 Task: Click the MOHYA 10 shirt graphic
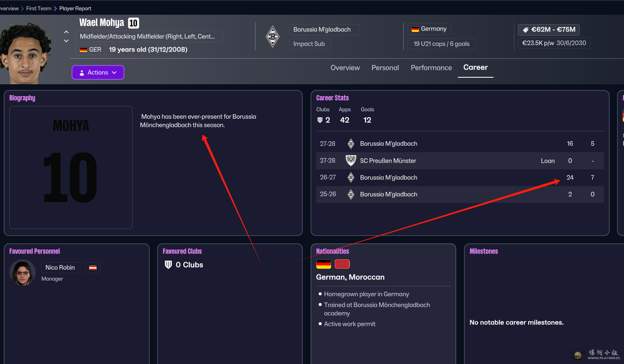coord(71,167)
